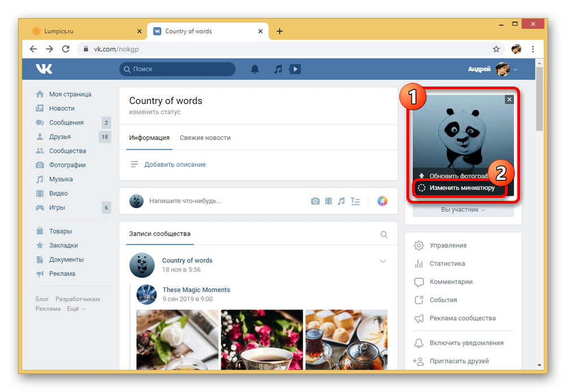Open Товары in sidebar
The image size is (566, 392).
[61, 231]
